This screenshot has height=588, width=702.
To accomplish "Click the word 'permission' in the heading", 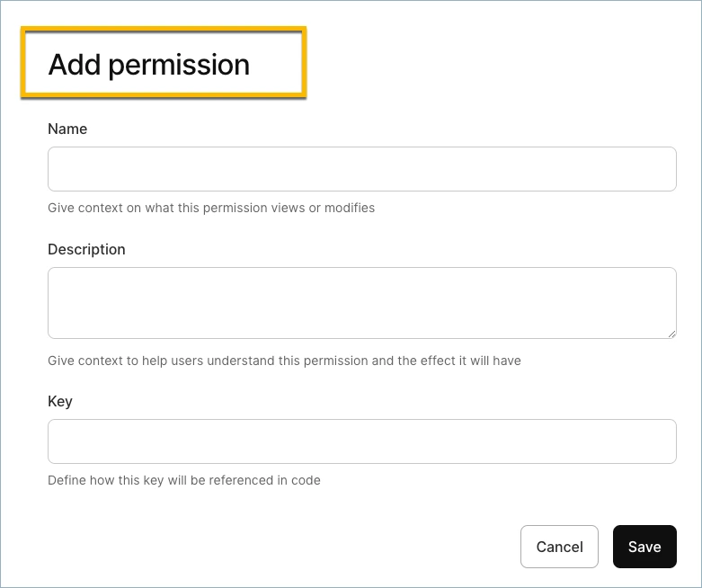I will pyautogui.click(x=179, y=66).
